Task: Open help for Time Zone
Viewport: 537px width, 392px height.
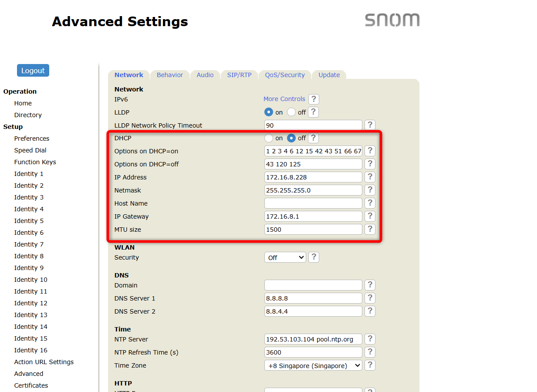Action: coord(370,365)
